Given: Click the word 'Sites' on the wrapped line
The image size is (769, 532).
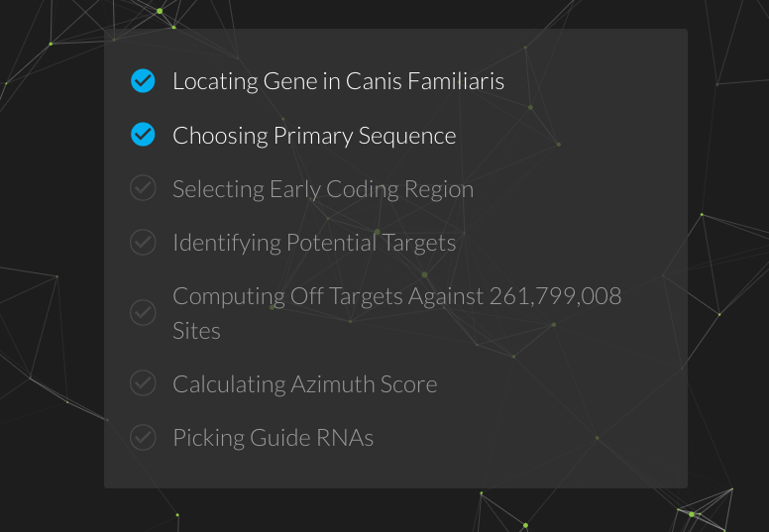Looking at the screenshot, I should (196, 331).
